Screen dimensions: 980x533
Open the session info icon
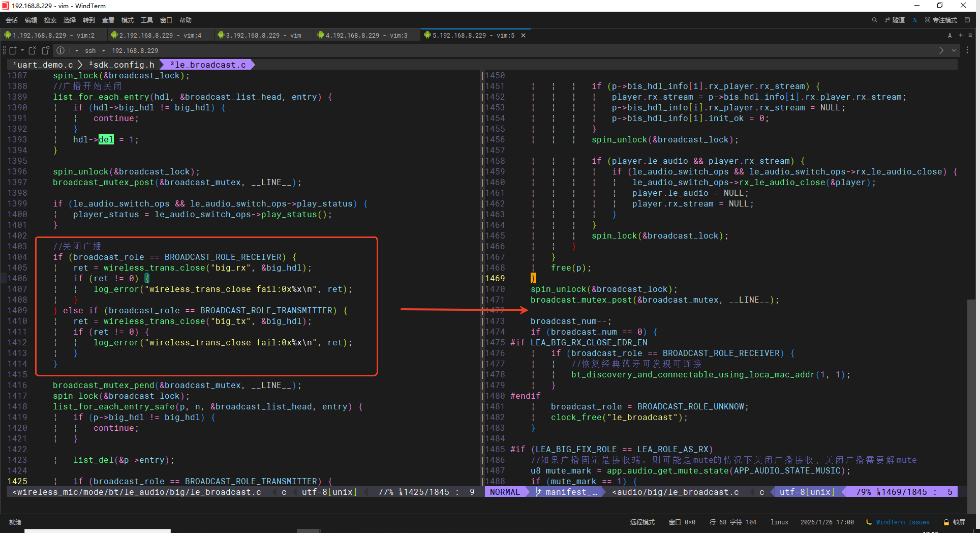[x=60, y=50]
